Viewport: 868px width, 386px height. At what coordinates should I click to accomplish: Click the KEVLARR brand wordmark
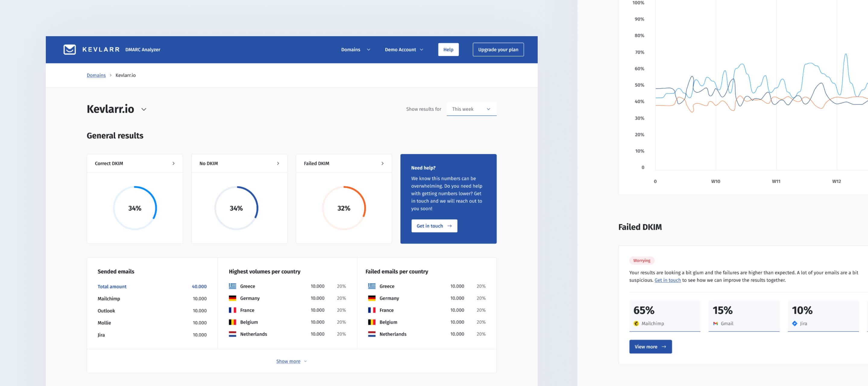101,49
